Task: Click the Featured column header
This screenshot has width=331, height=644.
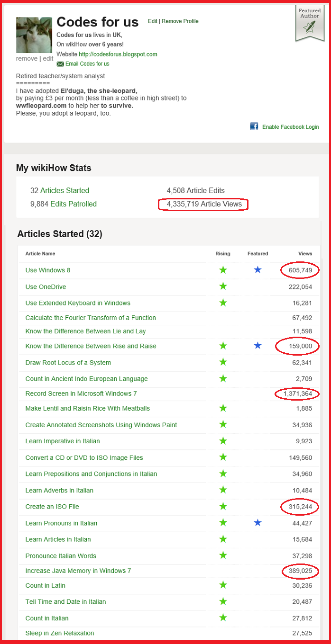Action: pyautogui.click(x=257, y=254)
